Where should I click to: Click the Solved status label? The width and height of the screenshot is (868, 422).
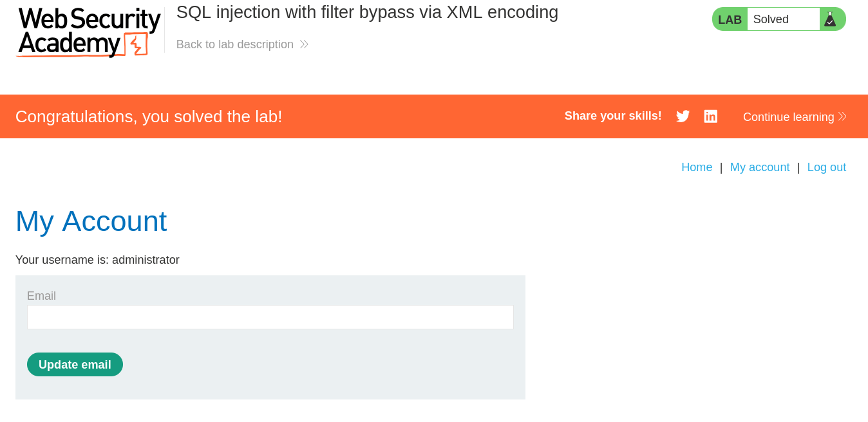(771, 19)
